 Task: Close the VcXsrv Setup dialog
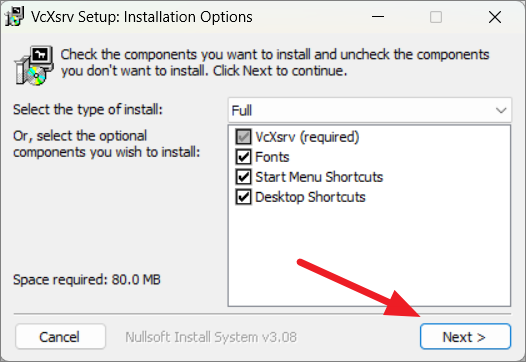[494, 17]
